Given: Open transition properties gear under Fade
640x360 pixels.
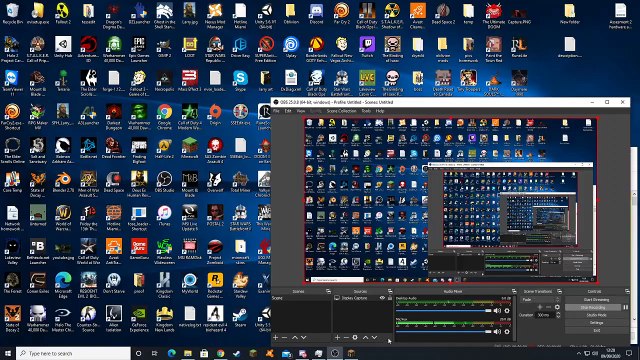Looking at the screenshot, I should 557,307.
